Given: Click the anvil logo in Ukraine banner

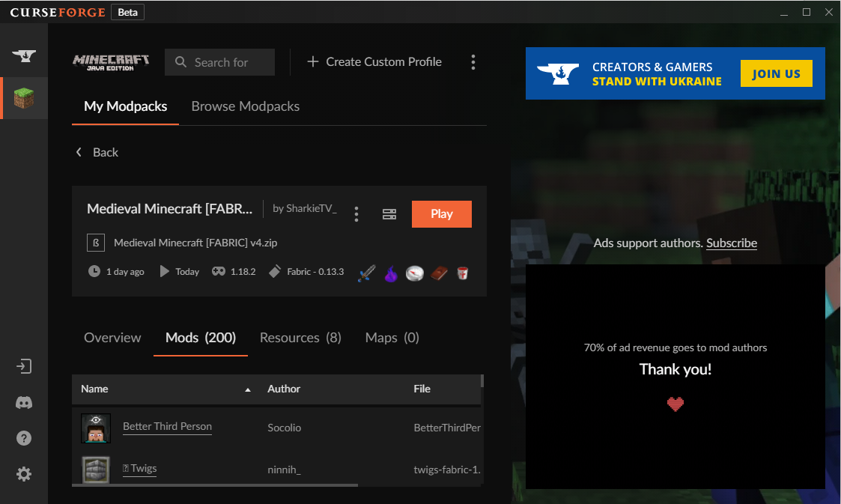Looking at the screenshot, I should 558,74.
